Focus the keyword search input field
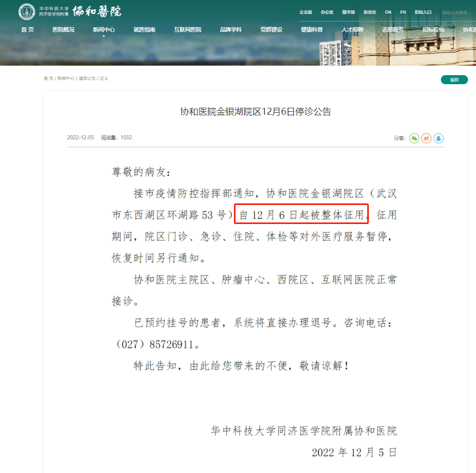The height and width of the screenshot is (473, 476). pyautogui.click(x=458, y=13)
